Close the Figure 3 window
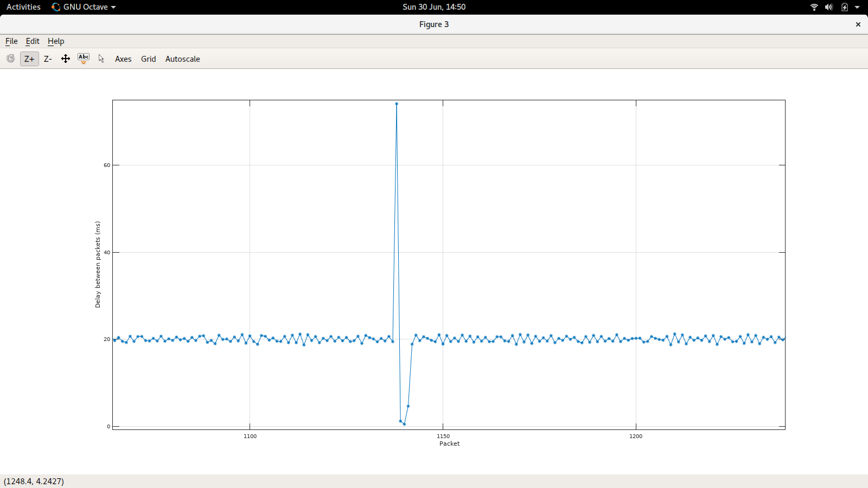The width and height of the screenshot is (868, 488). (858, 24)
